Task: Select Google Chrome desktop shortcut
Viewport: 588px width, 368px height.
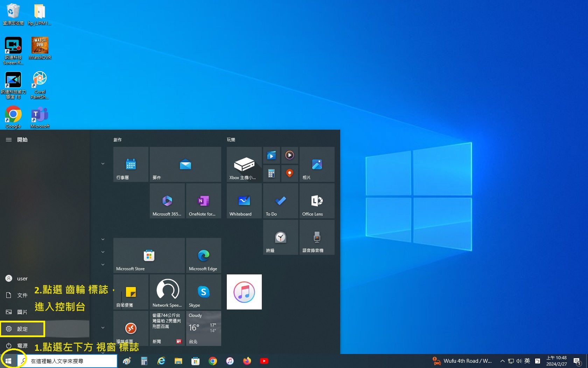Action: coord(13,117)
